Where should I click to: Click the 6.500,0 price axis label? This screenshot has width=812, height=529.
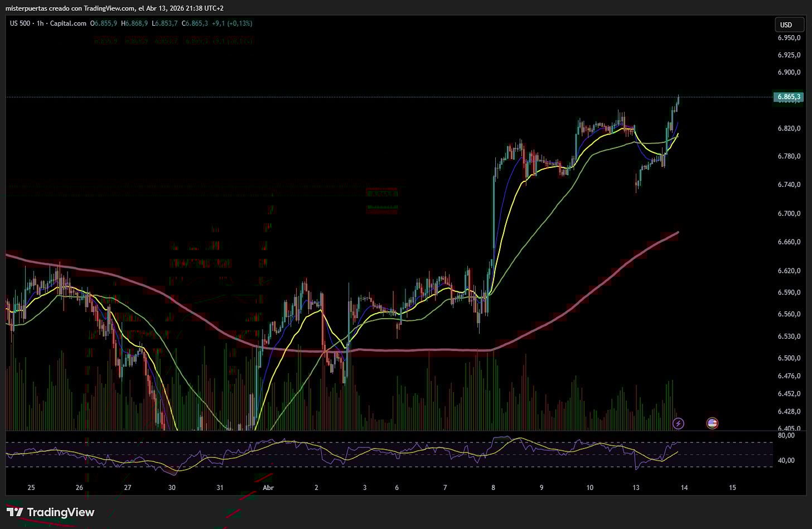click(789, 358)
